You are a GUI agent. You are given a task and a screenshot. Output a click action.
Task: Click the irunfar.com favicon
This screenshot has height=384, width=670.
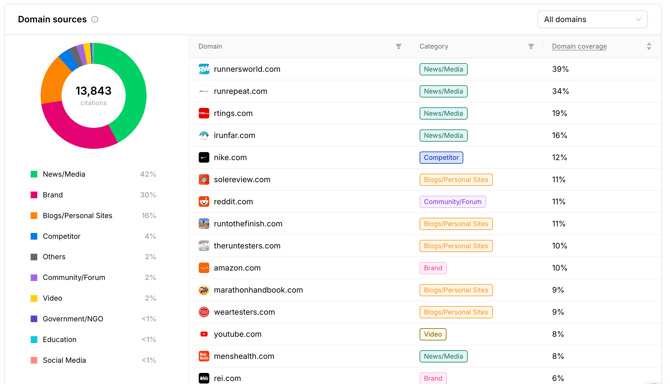pos(204,135)
